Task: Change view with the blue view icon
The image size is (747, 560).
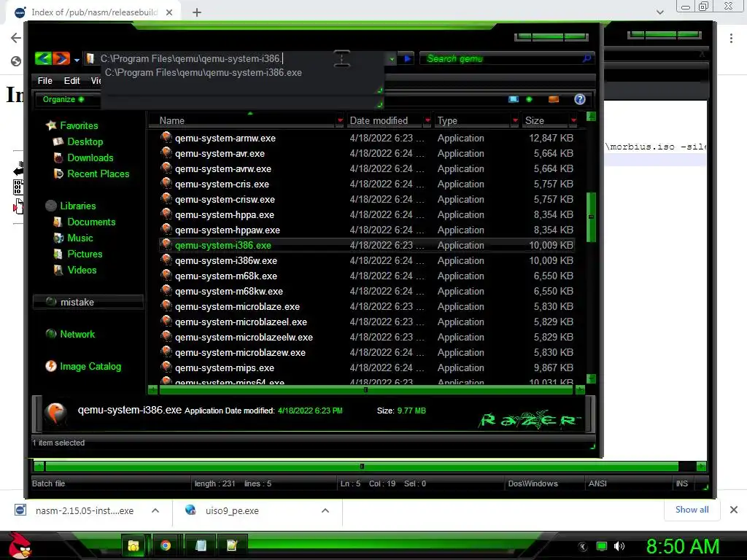Action: click(513, 99)
